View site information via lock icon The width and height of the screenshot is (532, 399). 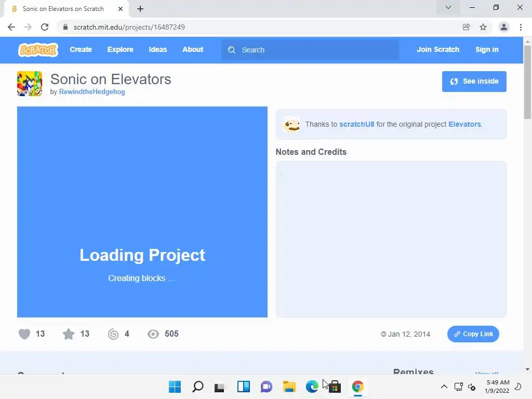tap(65, 27)
